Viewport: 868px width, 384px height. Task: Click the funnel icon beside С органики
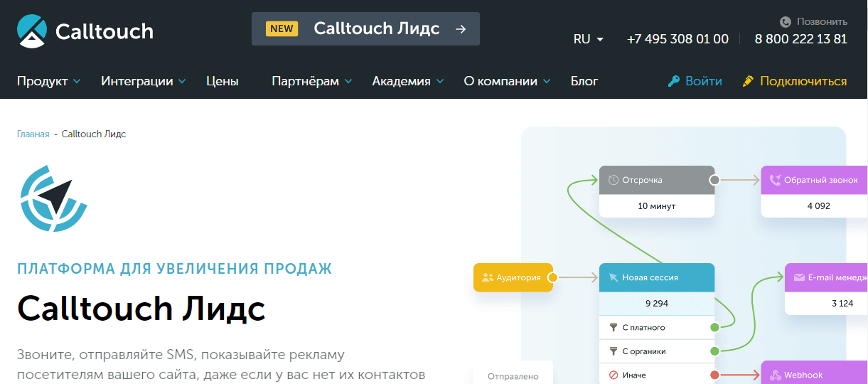point(614,351)
